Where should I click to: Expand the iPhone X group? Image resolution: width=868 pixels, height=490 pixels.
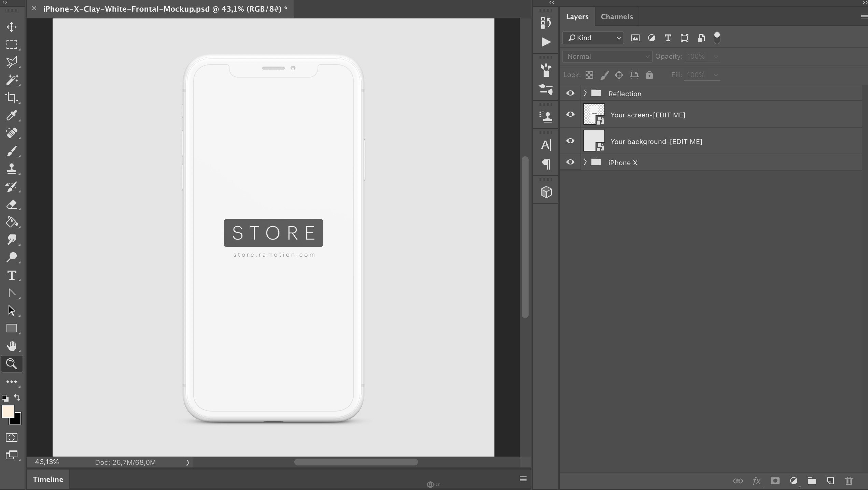coord(585,162)
